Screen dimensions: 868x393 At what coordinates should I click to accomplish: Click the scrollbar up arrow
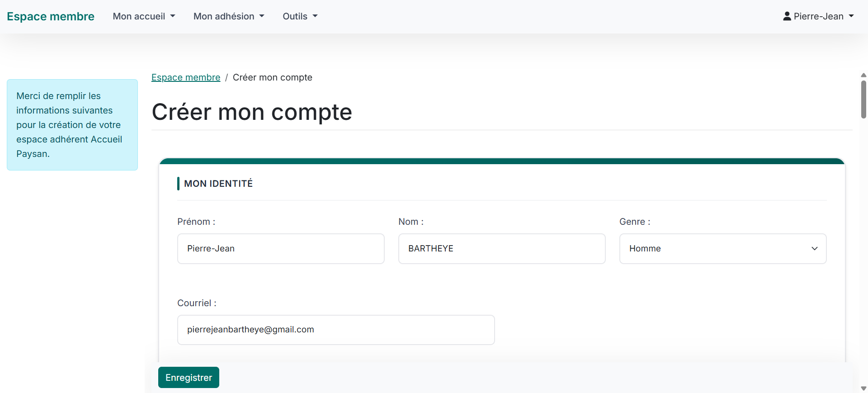(x=863, y=75)
